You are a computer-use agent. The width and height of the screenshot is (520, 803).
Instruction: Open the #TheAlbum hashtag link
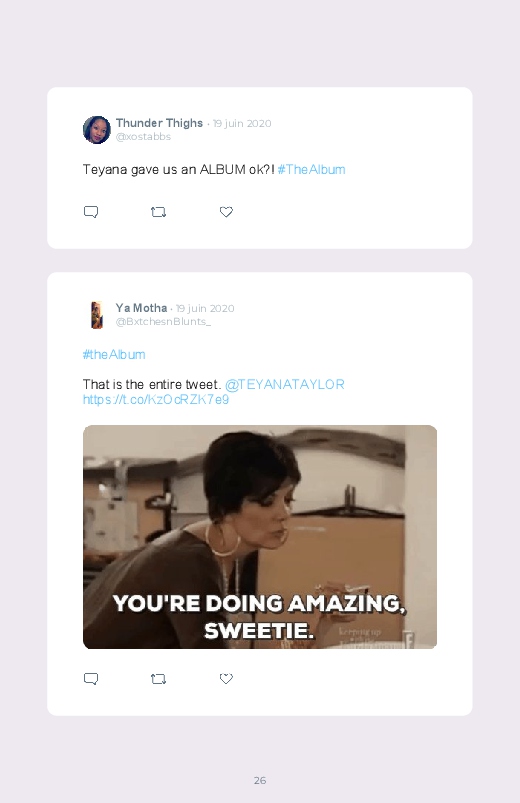click(311, 170)
